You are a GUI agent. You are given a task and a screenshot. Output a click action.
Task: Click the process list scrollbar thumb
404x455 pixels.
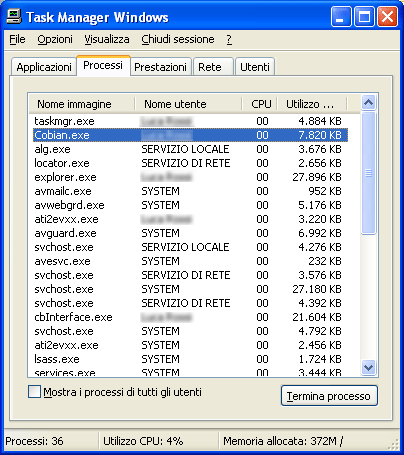[x=368, y=173]
